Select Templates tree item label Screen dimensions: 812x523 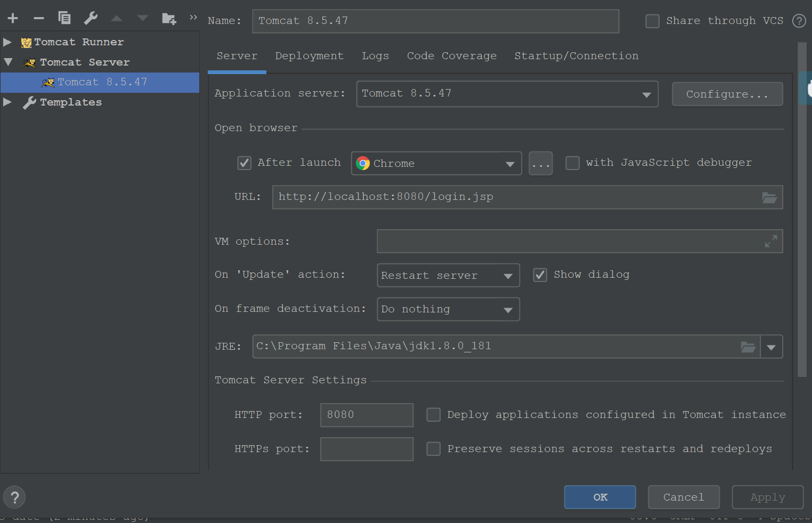tap(71, 102)
